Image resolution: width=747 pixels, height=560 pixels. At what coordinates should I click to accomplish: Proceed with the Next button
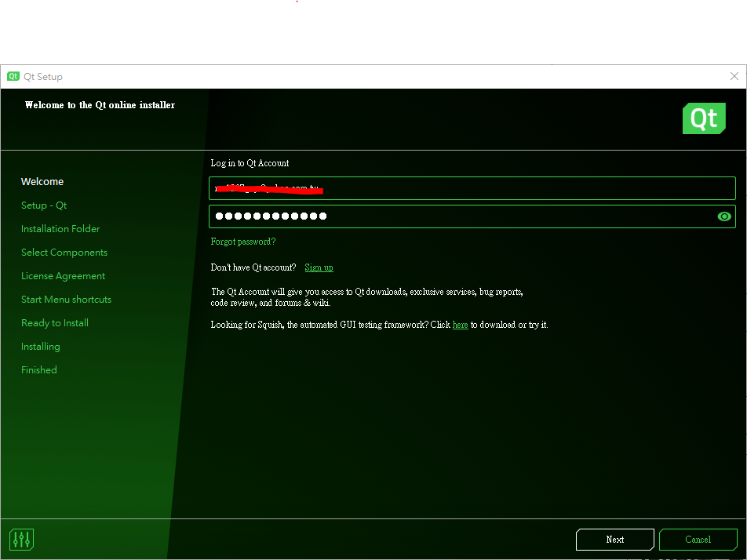tap(614, 540)
